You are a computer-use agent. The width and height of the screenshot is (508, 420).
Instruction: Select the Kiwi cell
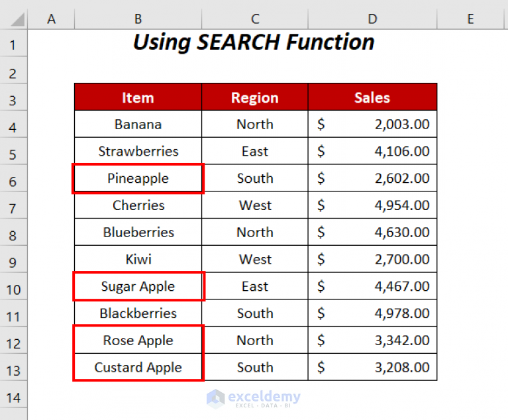138,259
